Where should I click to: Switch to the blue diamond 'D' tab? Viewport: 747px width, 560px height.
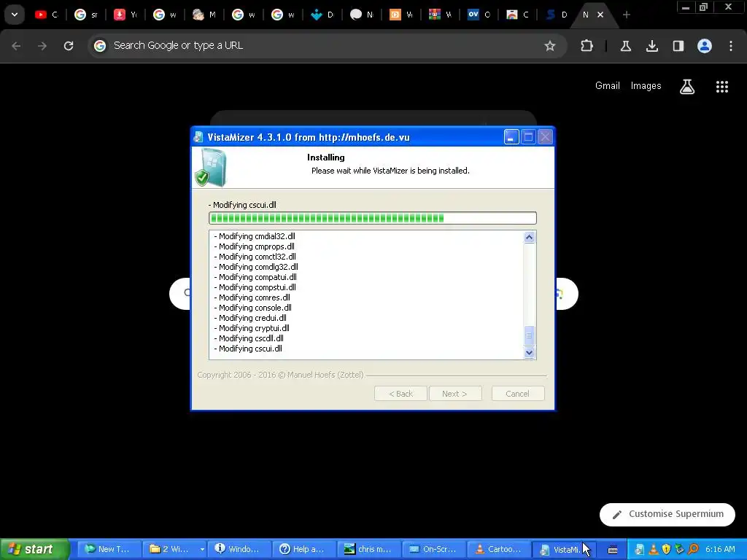tap(322, 15)
